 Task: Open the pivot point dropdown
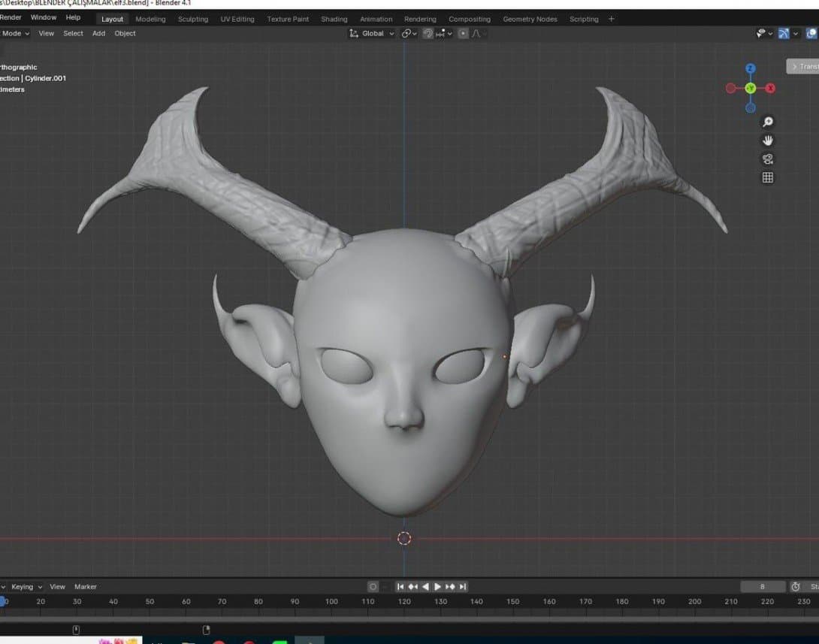[409, 33]
